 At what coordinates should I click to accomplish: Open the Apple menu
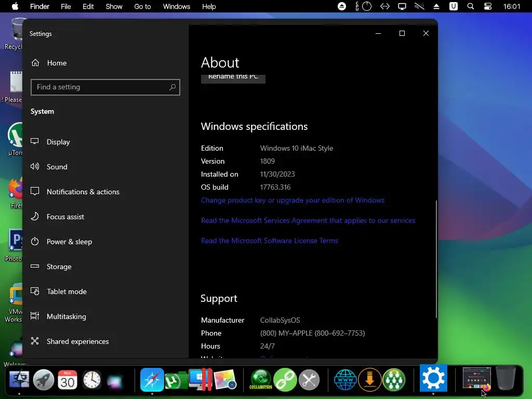[x=15, y=6]
